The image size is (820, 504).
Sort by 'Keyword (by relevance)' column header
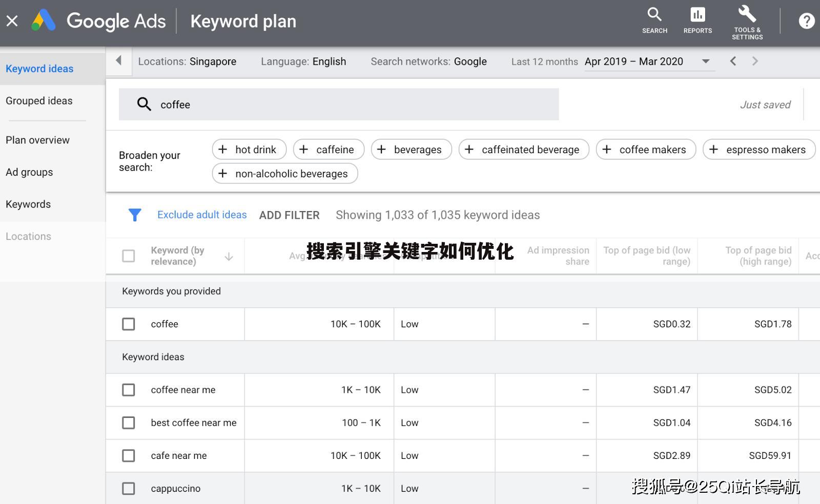pos(177,256)
